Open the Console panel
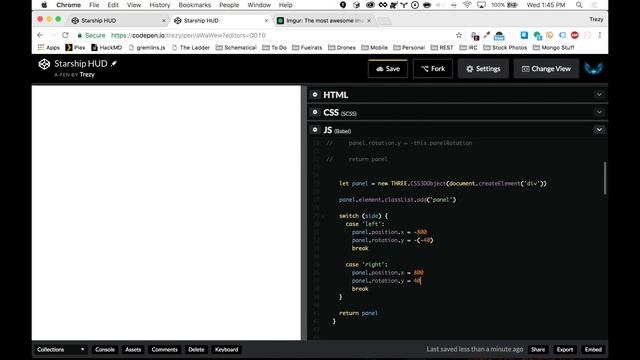 [105, 349]
